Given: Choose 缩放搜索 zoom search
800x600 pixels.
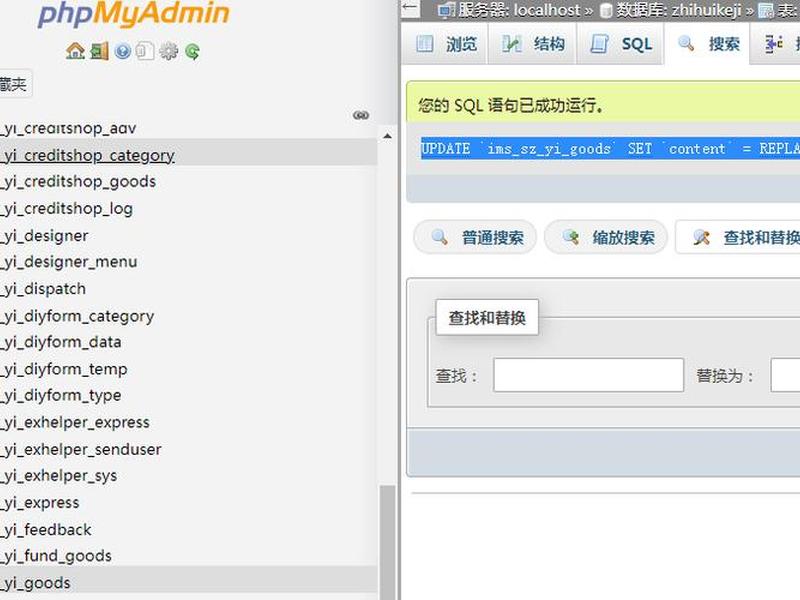Looking at the screenshot, I should tap(606, 237).
